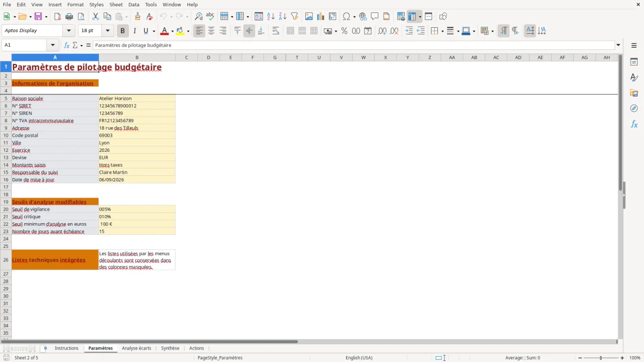Click the Clear Direct Formatting icon

(x=150, y=17)
